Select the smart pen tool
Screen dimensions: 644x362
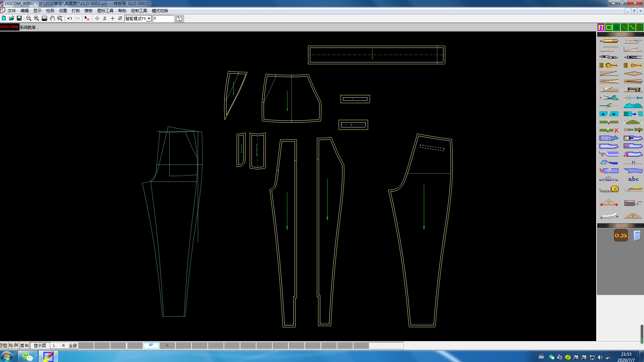click(609, 41)
